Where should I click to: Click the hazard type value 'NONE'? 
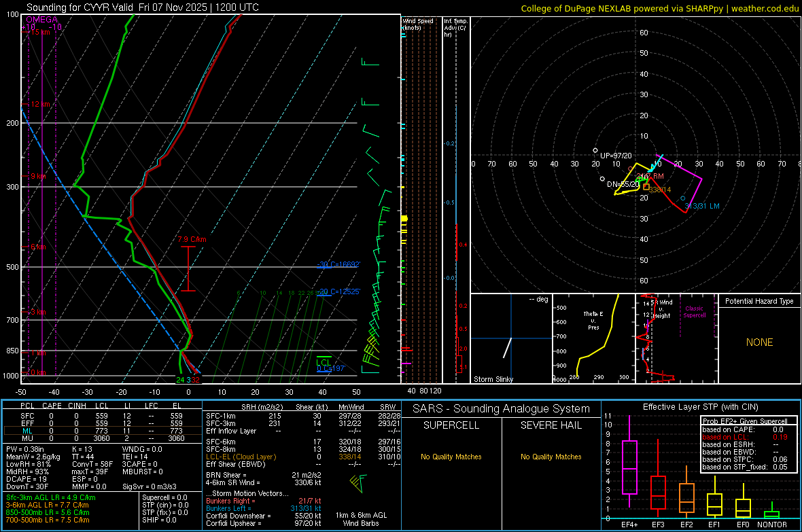pos(759,342)
